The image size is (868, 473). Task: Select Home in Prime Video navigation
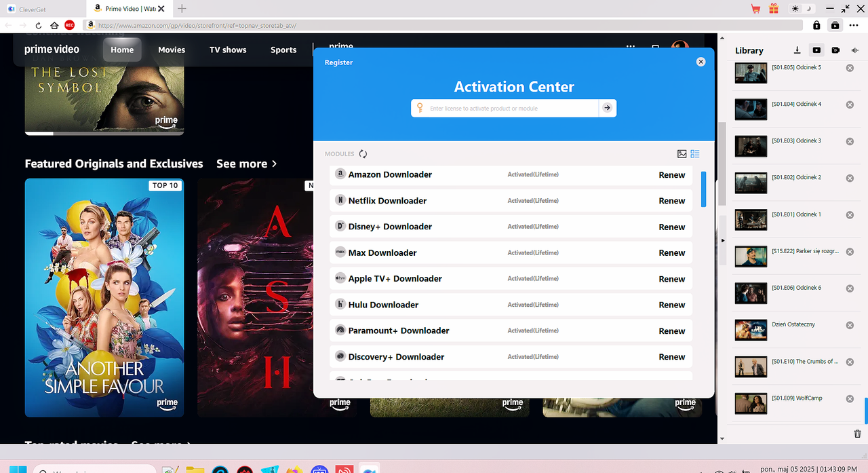[x=122, y=50]
